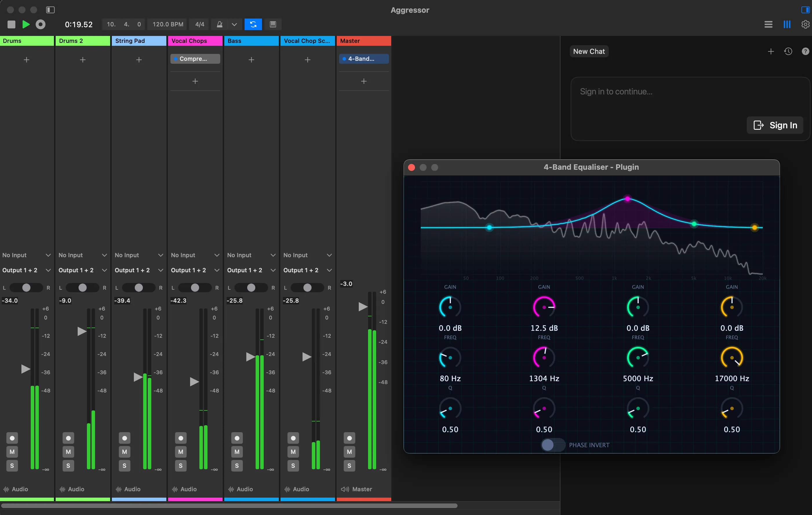Click the orange 17000 Hz frequency knob
Image resolution: width=812 pixels, height=515 pixels.
pyautogui.click(x=732, y=358)
